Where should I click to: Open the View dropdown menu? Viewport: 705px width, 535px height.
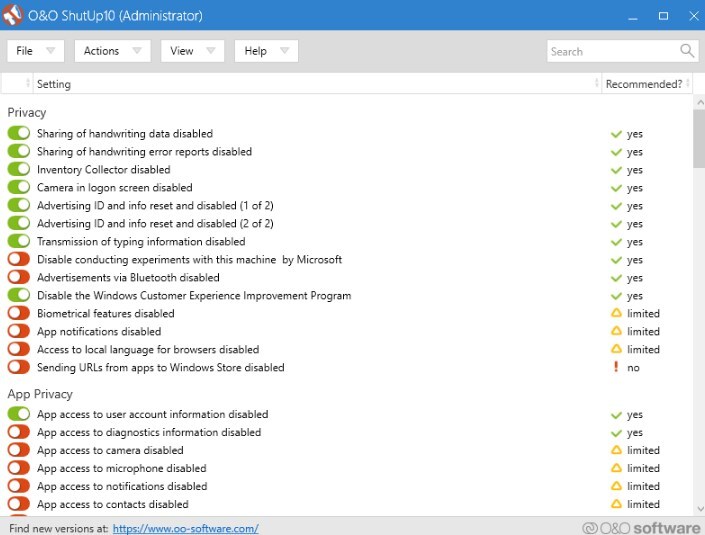(x=193, y=51)
